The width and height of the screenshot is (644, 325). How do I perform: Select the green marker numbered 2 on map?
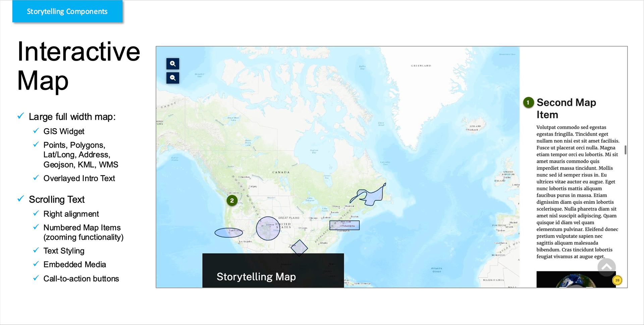click(232, 200)
